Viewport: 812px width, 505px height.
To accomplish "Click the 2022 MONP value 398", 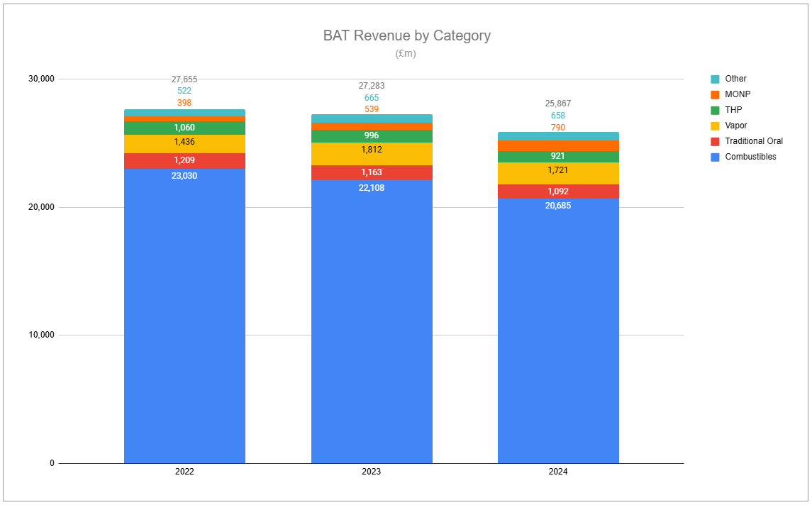I will [184, 103].
